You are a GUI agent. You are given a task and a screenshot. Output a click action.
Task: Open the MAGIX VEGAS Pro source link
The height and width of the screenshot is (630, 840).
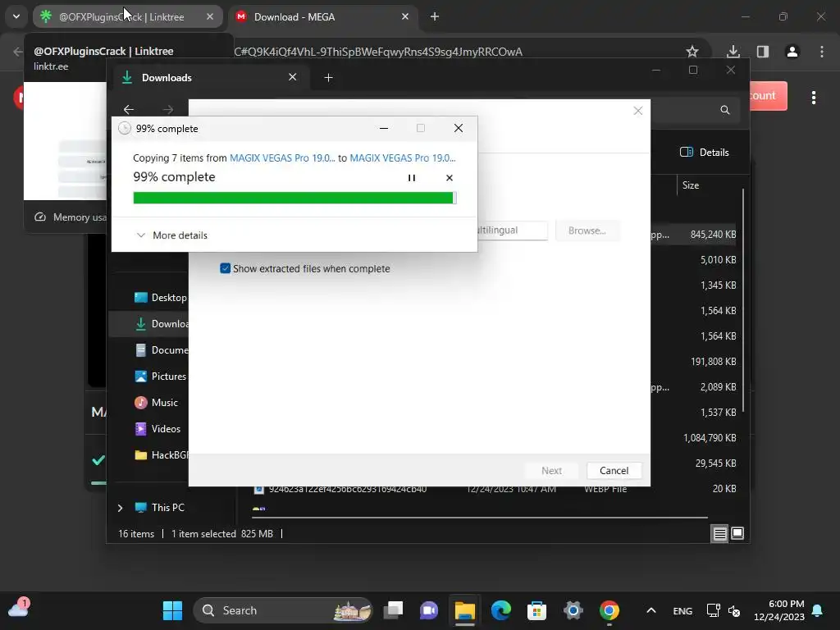click(282, 158)
